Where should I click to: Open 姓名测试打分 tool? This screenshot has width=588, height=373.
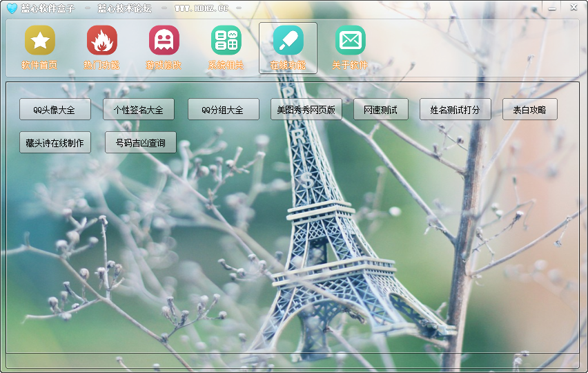455,109
